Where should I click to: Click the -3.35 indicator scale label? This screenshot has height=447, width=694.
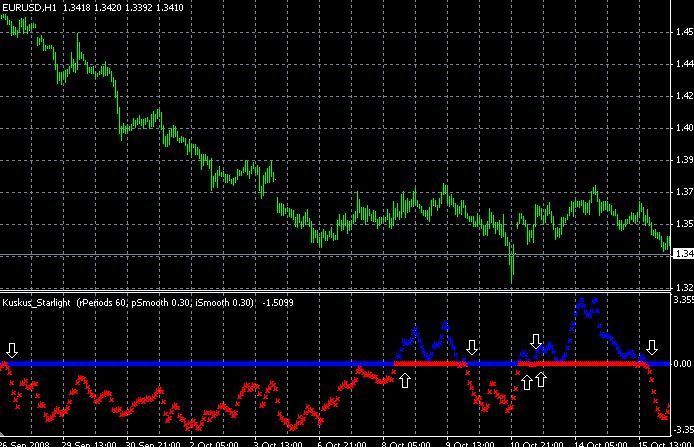(684, 429)
